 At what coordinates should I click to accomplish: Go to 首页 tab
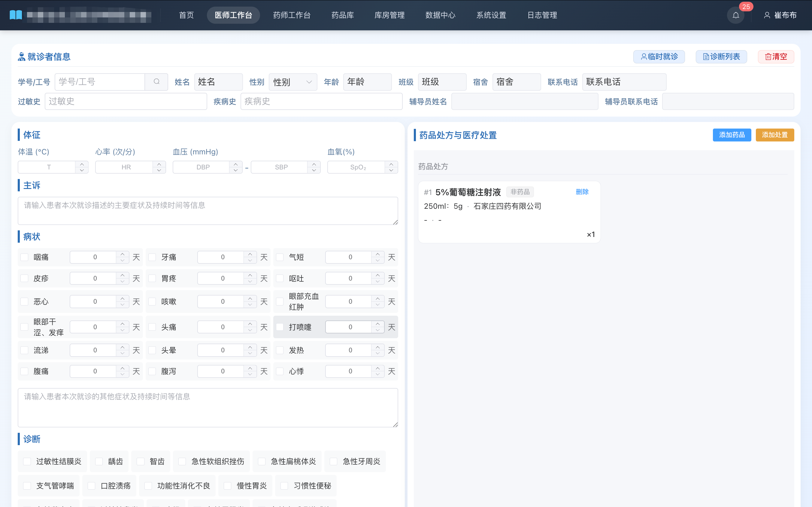(x=186, y=15)
